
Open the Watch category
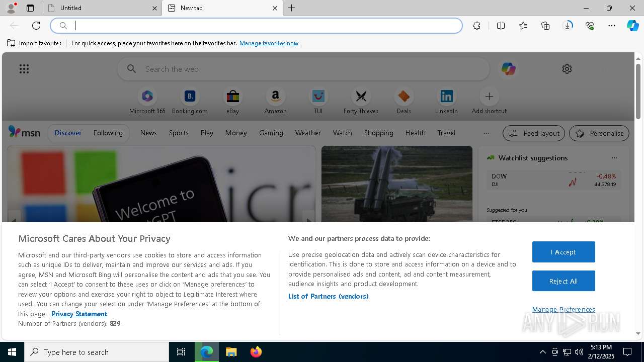tap(343, 133)
